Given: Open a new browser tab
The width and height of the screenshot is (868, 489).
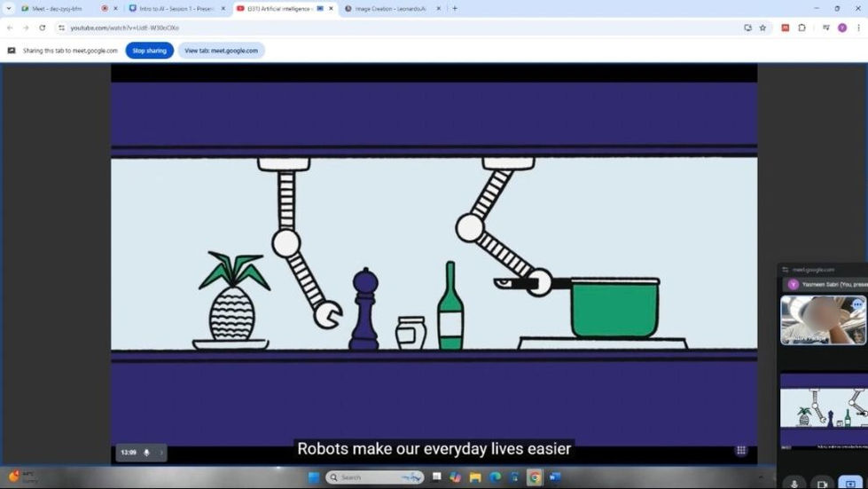Looking at the screenshot, I should [455, 9].
